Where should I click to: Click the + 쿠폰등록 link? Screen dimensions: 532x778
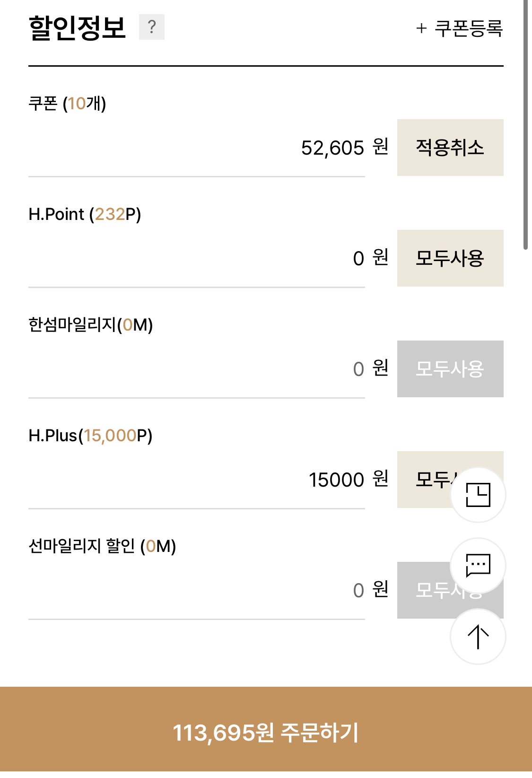point(459,28)
